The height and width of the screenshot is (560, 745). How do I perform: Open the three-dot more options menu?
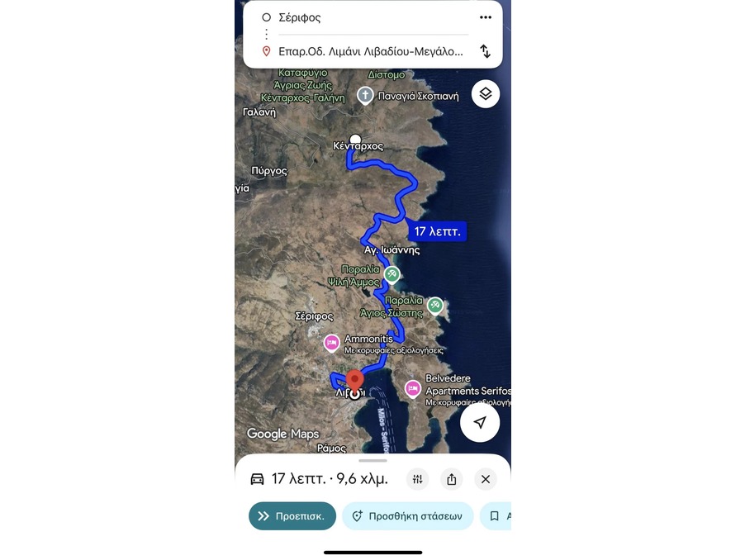[485, 17]
